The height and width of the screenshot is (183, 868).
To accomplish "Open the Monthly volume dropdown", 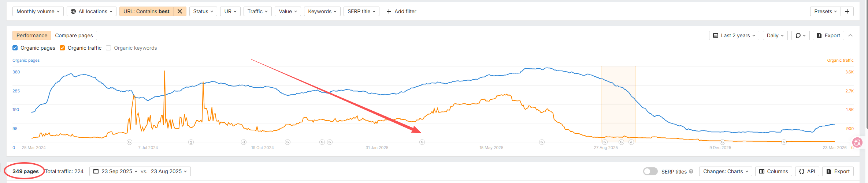I will pos(38,11).
